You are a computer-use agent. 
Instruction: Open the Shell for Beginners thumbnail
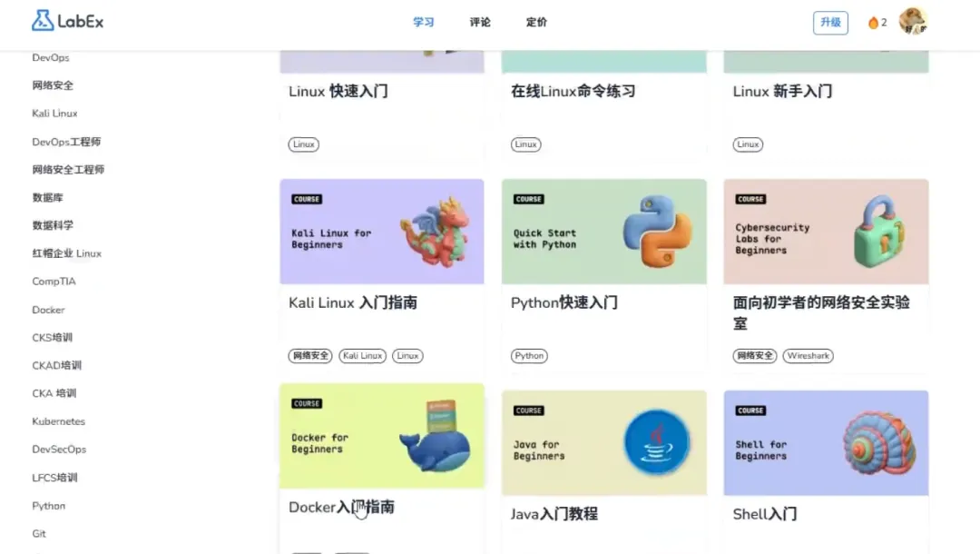coord(826,442)
